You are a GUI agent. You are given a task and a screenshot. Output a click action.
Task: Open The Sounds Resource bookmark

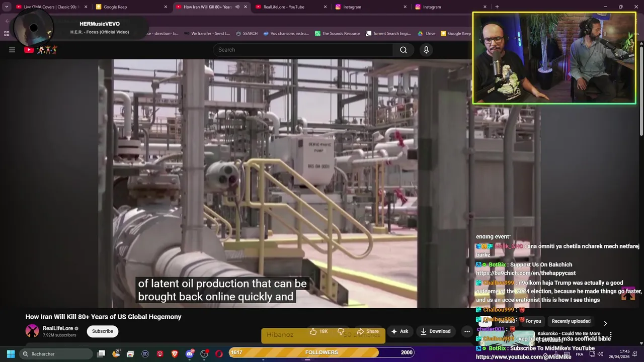pyautogui.click(x=338, y=34)
